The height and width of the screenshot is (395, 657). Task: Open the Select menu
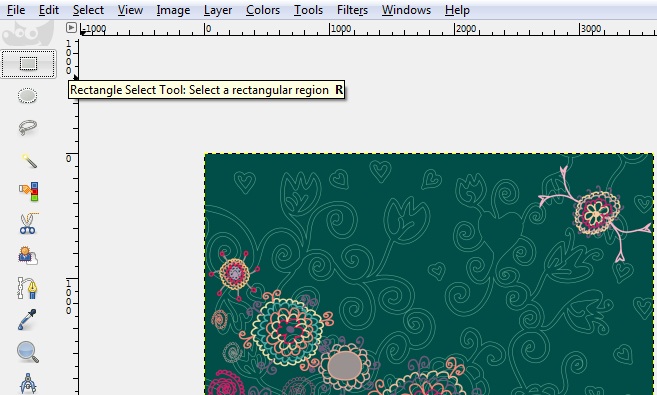click(88, 10)
